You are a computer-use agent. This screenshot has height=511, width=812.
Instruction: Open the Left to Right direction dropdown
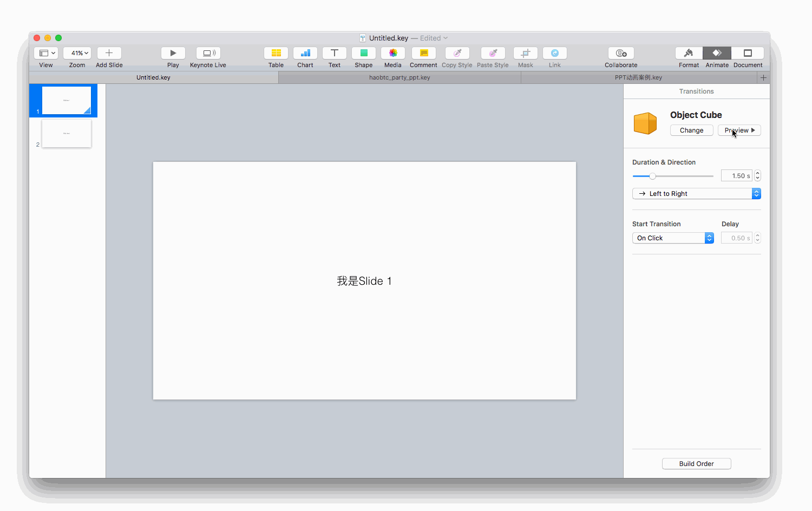[696, 194]
